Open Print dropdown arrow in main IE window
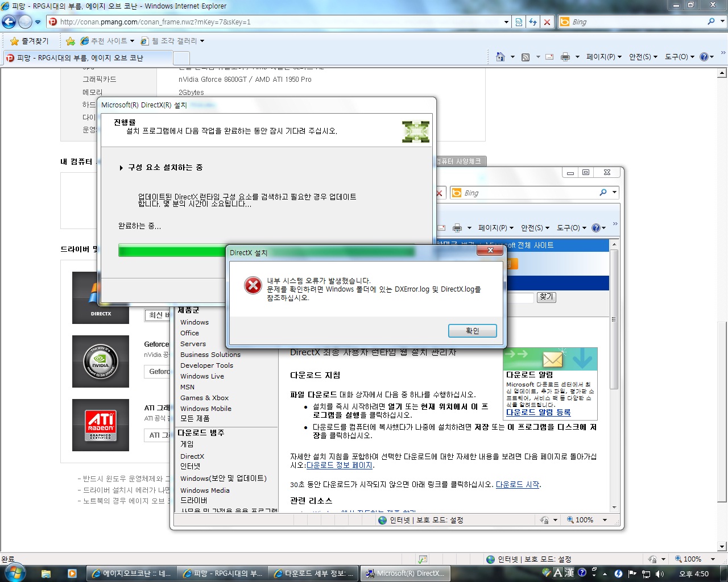Viewport: 728px width, 582px height. point(577,57)
